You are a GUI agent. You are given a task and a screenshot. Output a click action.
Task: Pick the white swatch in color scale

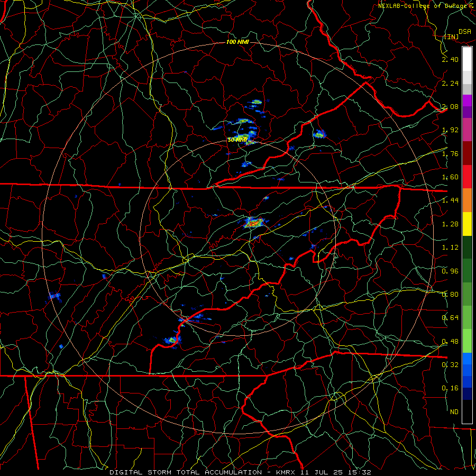(467, 59)
